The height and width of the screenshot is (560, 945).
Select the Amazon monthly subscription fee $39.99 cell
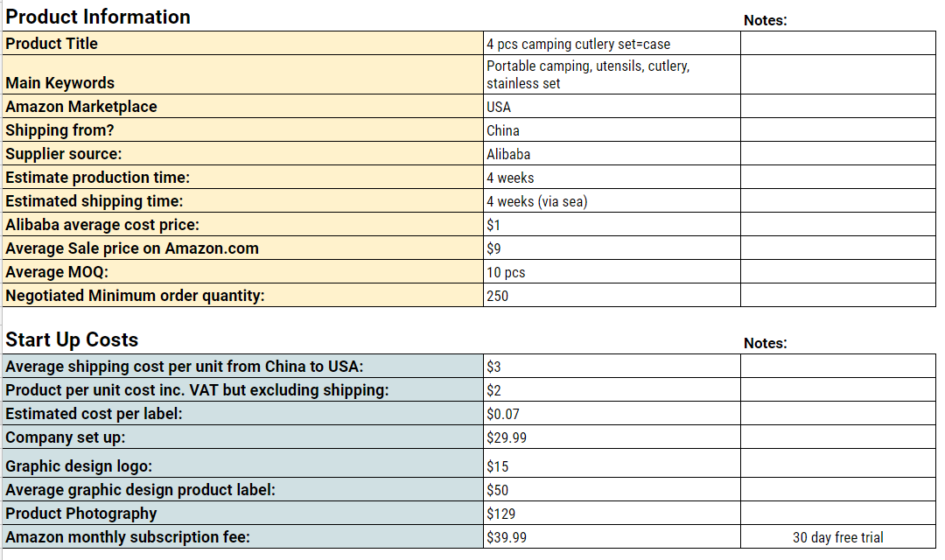(x=612, y=536)
